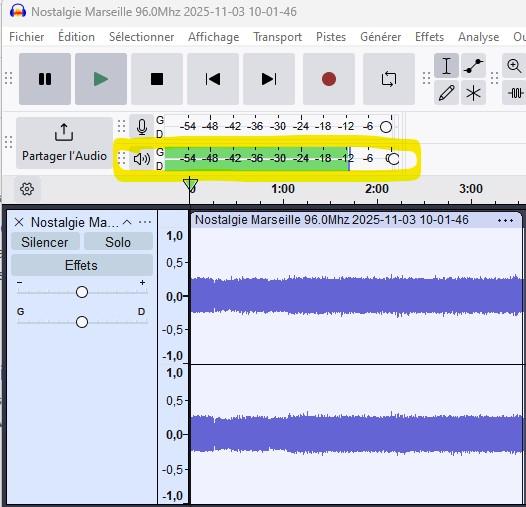Pause playback with the Pause button
Image resolution: width=526 pixels, height=507 pixels.
(x=45, y=79)
